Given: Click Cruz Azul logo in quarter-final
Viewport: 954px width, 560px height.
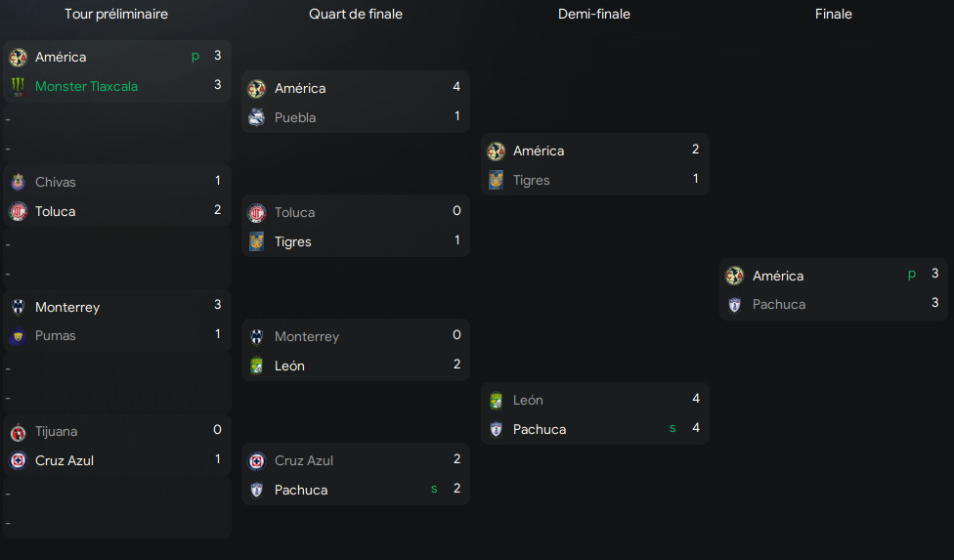Looking at the screenshot, I should click(257, 460).
